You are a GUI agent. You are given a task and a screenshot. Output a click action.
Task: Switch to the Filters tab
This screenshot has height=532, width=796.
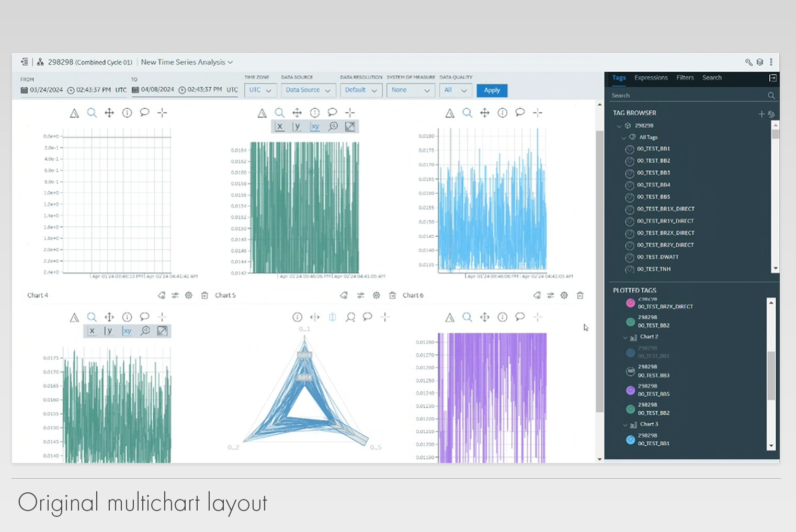[685, 78]
